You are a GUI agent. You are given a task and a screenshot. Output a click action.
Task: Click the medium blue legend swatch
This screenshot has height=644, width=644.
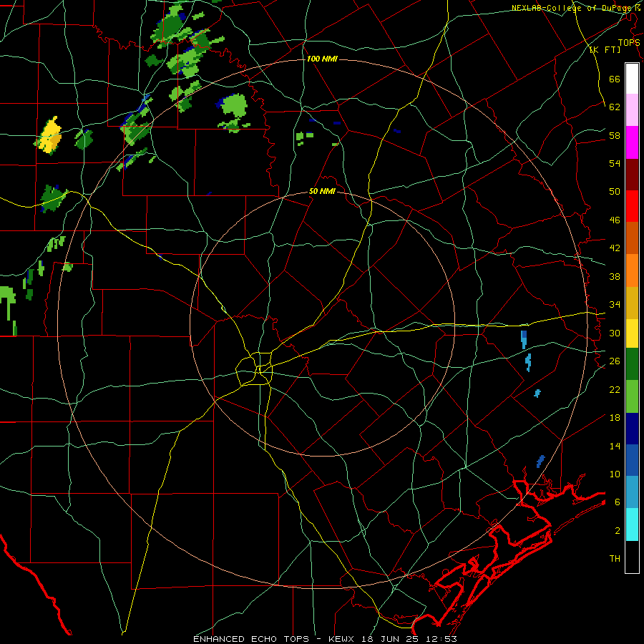pos(632,460)
